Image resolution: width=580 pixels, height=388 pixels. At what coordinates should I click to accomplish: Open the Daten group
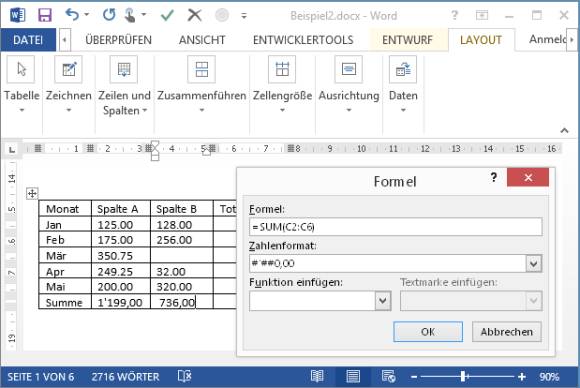point(403,85)
